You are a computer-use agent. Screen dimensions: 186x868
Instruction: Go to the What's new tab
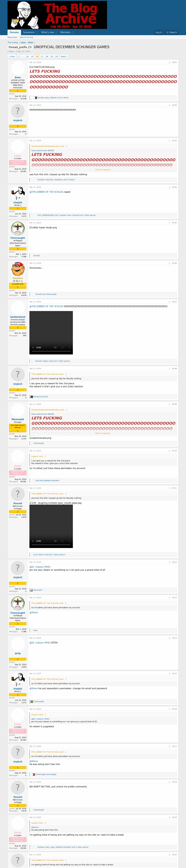pyautogui.click(x=48, y=32)
